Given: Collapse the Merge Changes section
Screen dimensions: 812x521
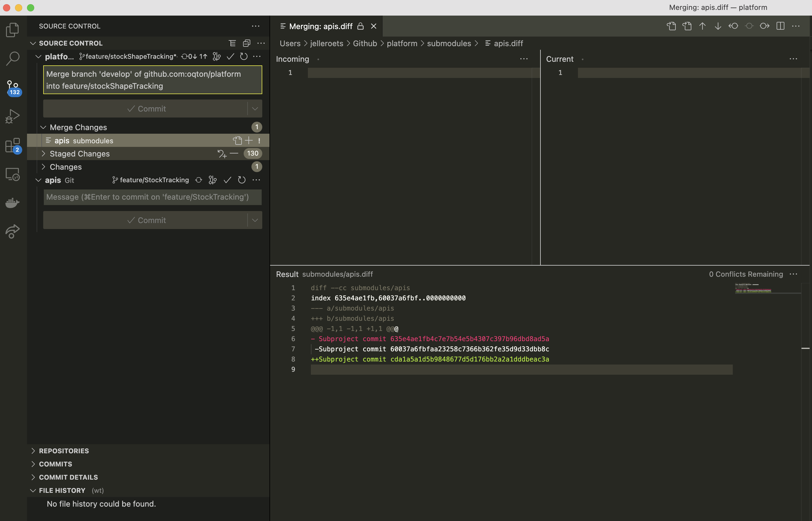Looking at the screenshot, I should pyautogui.click(x=44, y=127).
